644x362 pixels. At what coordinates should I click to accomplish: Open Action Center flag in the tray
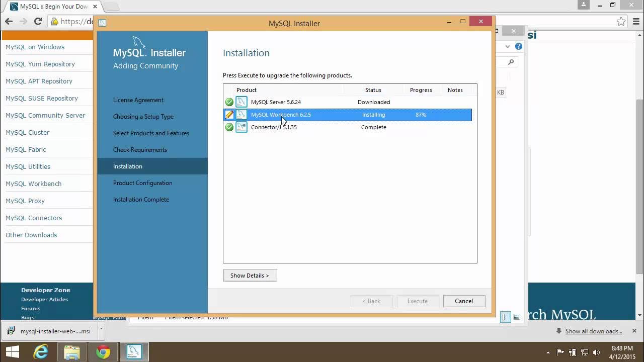coord(560,352)
